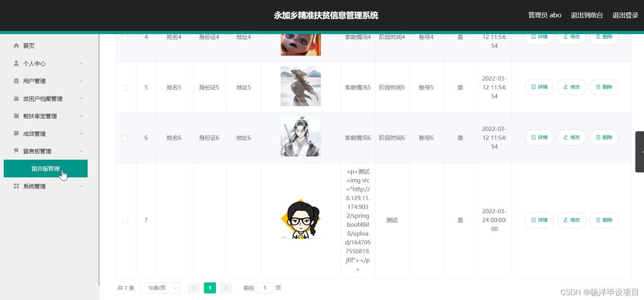
Task: Click 详情 button for row 7
Action: [539, 220]
